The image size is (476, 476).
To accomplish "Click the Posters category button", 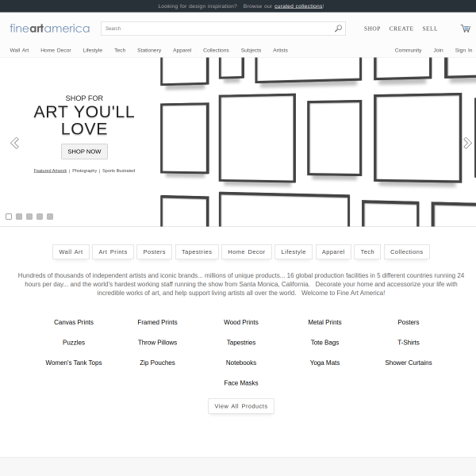I will (154, 252).
